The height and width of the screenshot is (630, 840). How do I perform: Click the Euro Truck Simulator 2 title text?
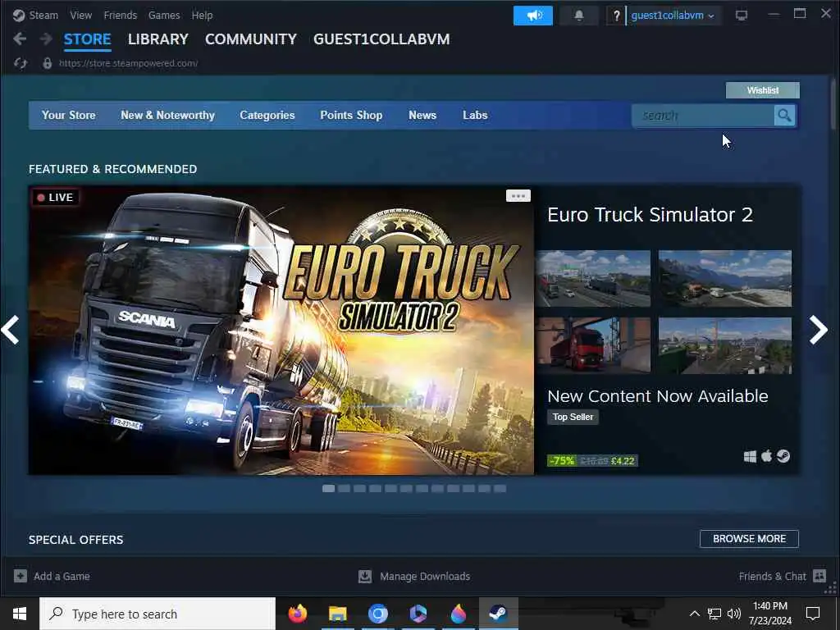pyautogui.click(x=650, y=215)
